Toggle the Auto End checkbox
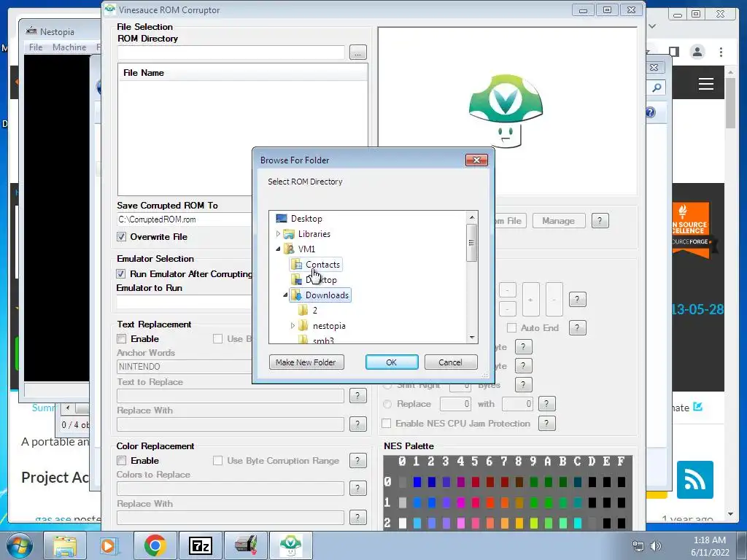The height and width of the screenshot is (560, 747). pos(511,327)
